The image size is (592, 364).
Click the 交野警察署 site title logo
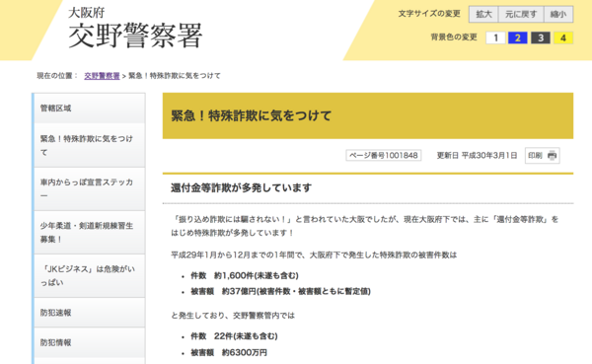[x=135, y=29]
